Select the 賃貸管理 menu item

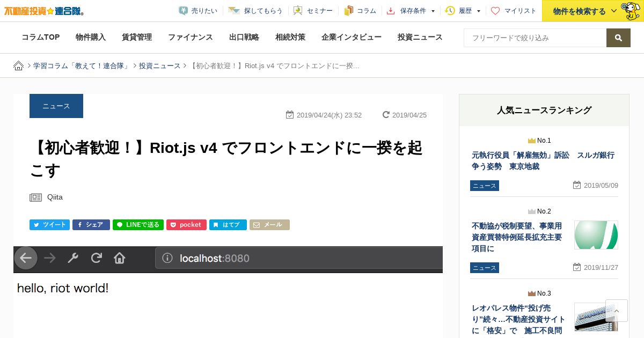137,37
